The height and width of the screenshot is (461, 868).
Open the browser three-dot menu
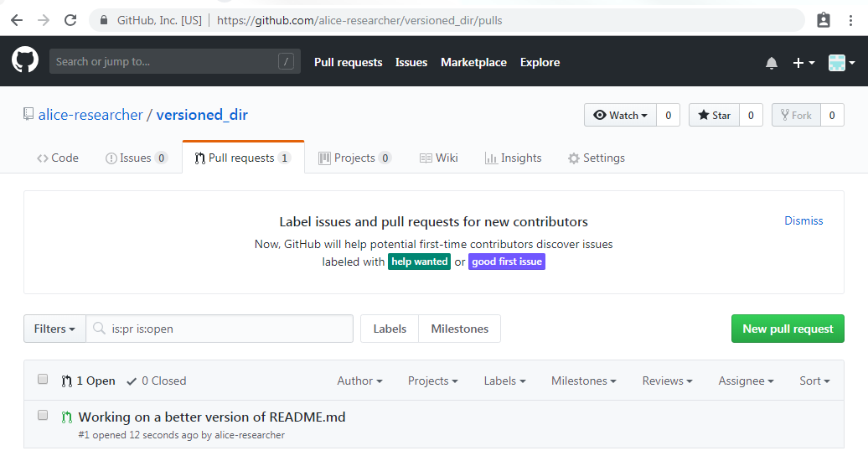point(851,20)
